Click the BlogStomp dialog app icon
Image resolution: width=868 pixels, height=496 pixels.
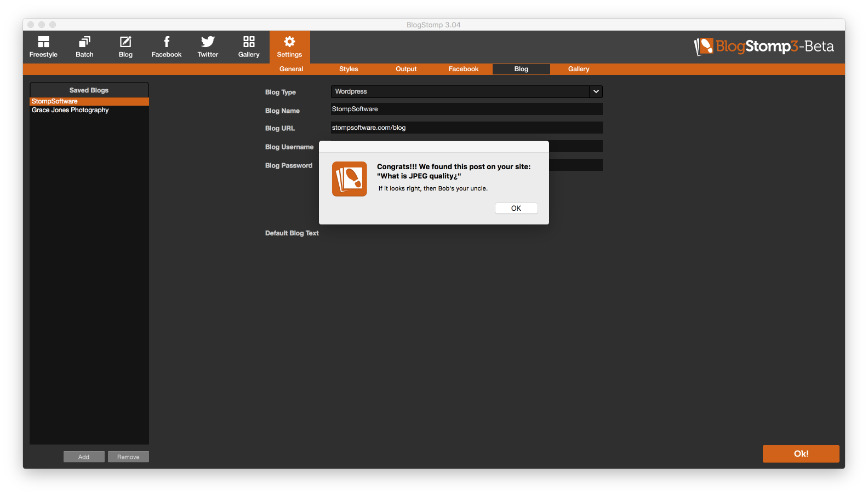pyautogui.click(x=350, y=179)
